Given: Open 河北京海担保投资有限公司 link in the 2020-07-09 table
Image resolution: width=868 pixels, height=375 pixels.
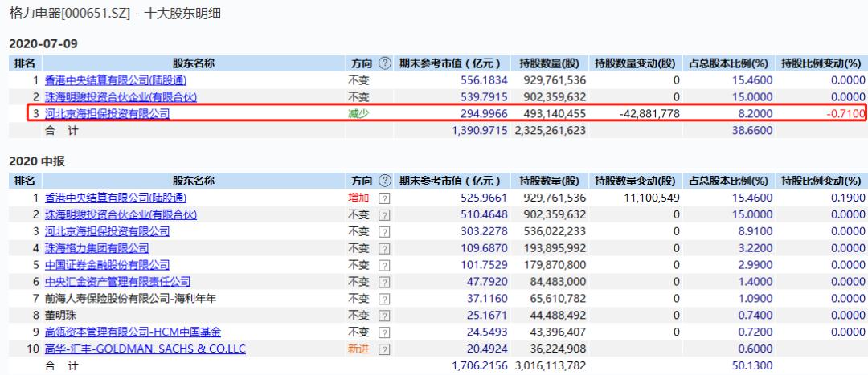Looking at the screenshot, I should click(x=108, y=114).
